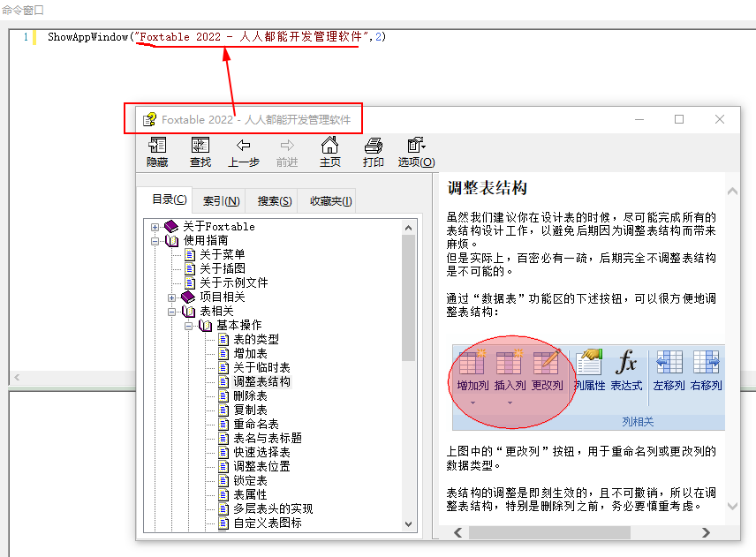Click the 使用指南 open book icon
756x557 pixels.
pyautogui.click(x=171, y=240)
